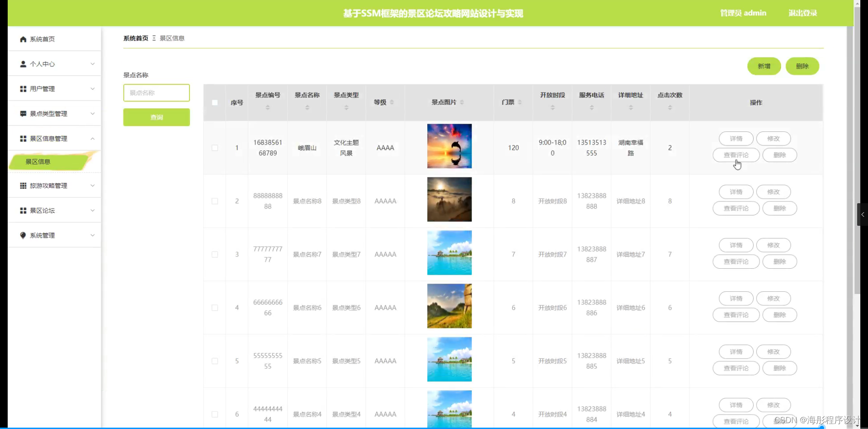Expand the 景区论坛 menu chevron

point(92,210)
